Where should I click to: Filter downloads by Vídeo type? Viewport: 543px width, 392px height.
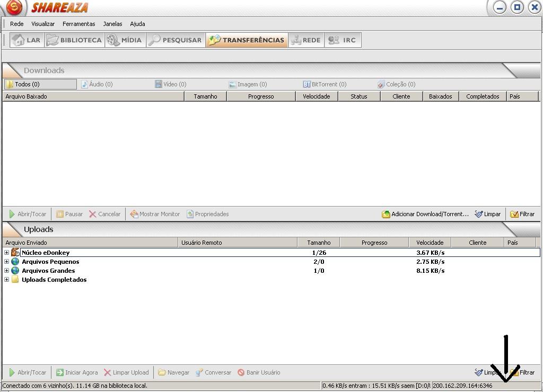tap(171, 84)
